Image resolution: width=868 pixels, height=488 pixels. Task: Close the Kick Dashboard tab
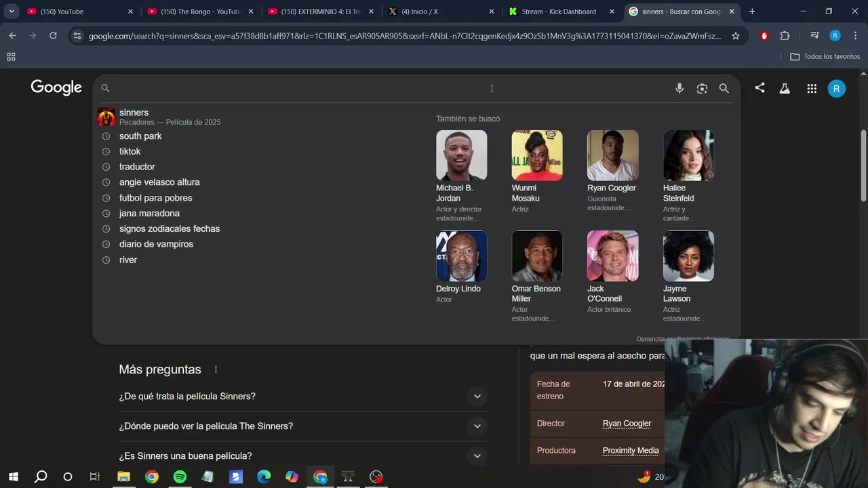pos(612,12)
